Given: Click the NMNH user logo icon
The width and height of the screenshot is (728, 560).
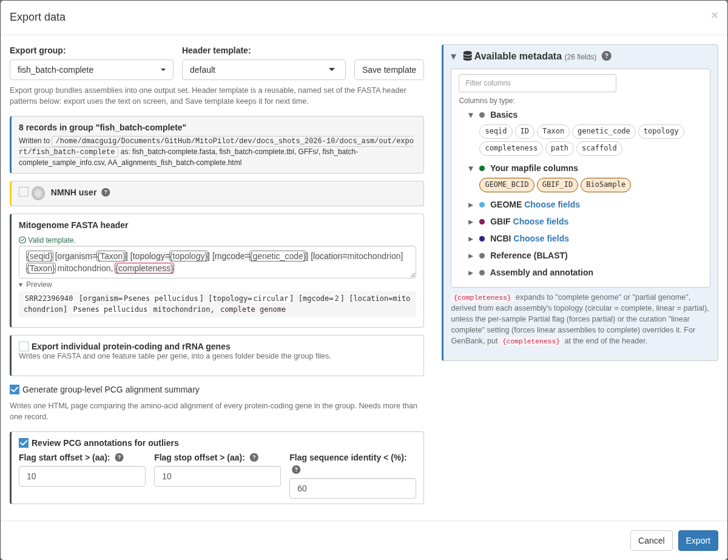Looking at the screenshot, I should tap(38, 193).
